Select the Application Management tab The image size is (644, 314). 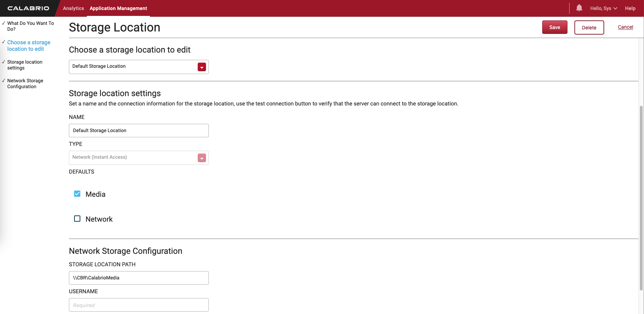pos(118,8)
